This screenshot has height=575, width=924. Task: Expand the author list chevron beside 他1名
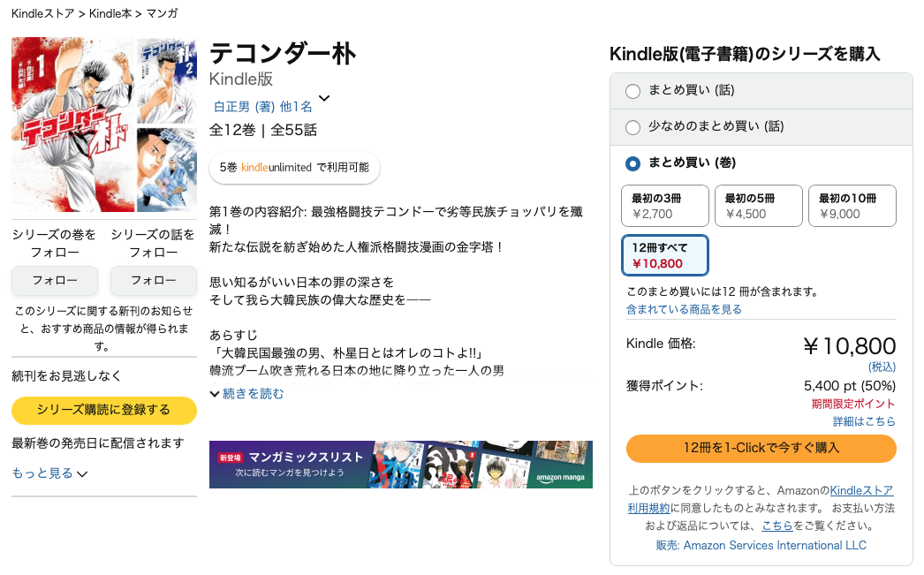[x=324, y=98]
